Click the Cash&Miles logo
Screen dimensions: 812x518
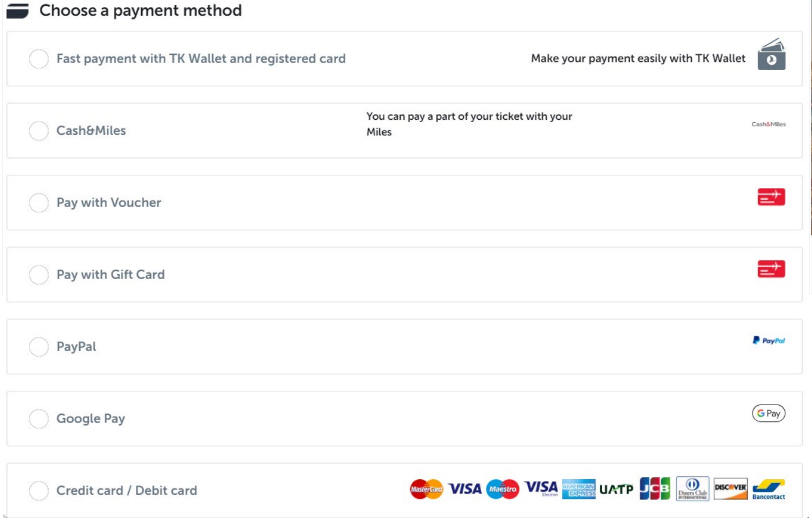click(x=769, y=124)
